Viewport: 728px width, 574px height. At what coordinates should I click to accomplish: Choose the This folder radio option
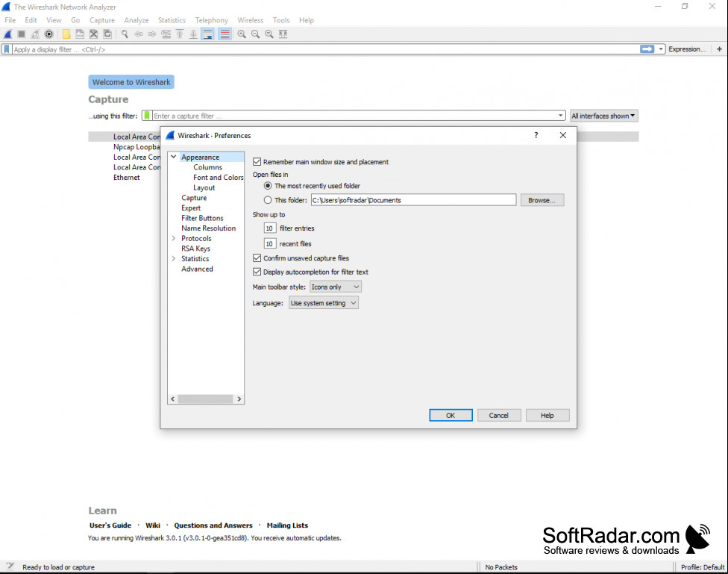pyautogui.click(x=268, y=200)
